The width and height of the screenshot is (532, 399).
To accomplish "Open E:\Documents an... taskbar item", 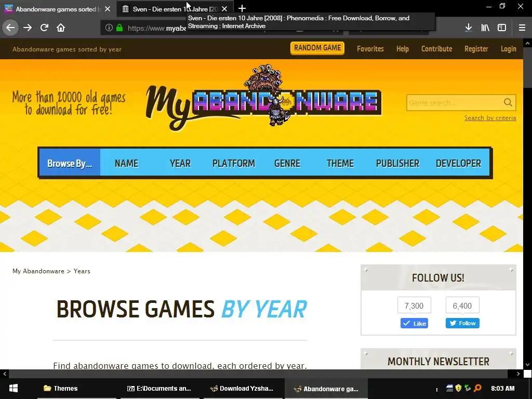I will point(159,389).
